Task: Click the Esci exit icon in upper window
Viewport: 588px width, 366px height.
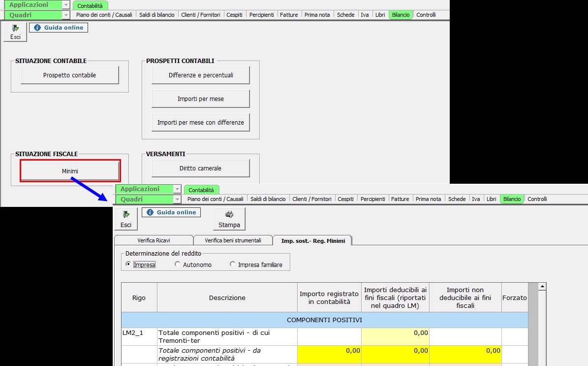Action: pos(15,28)
